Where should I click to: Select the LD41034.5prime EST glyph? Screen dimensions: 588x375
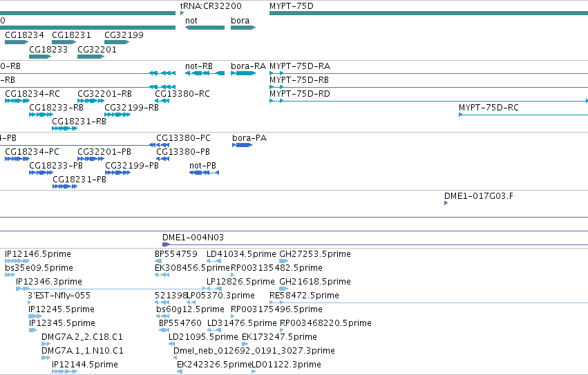pyautogui.click(x=214, y=261)
